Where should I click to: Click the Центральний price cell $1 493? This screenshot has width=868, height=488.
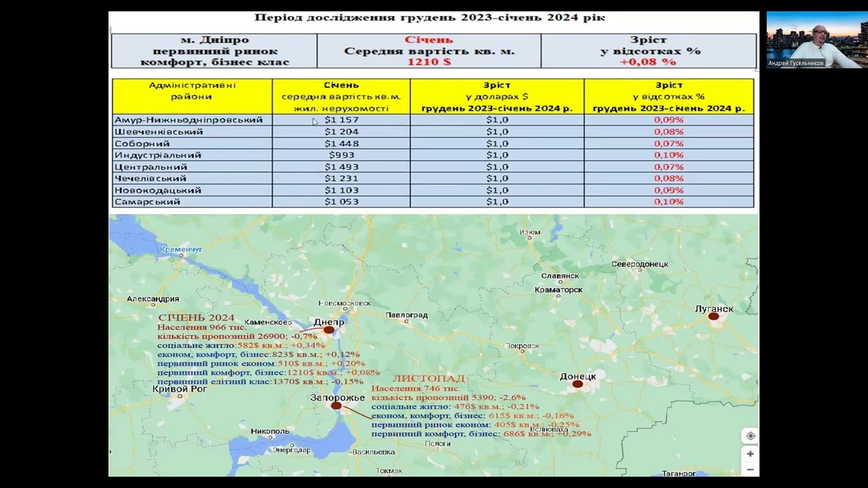coord(341,167)
